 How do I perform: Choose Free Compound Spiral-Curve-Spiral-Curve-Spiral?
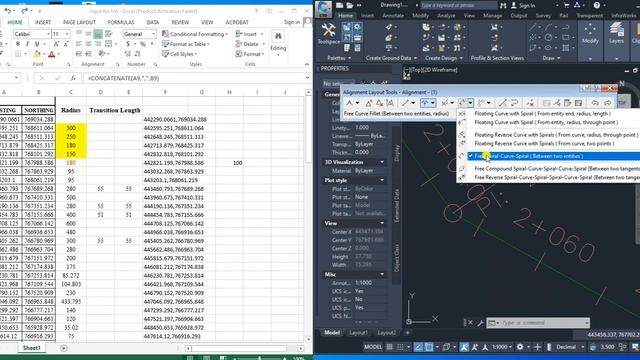click(x=557, y=169)
